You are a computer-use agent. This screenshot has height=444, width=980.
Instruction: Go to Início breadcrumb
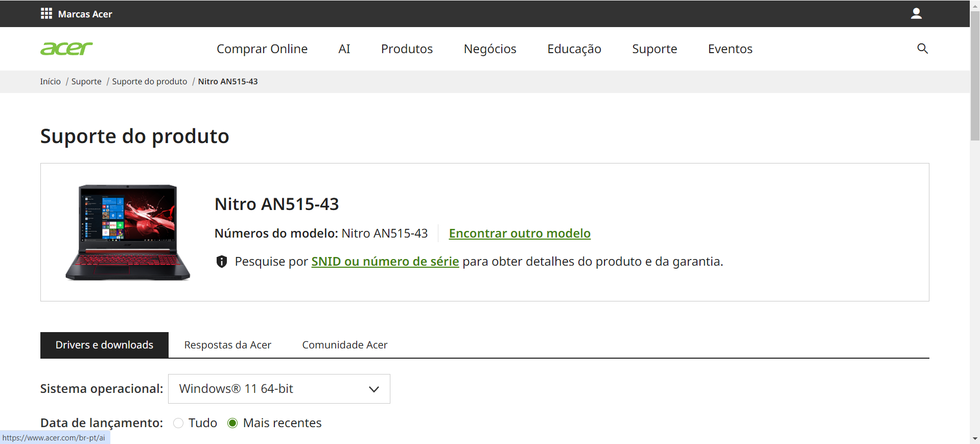click(51, 82)
